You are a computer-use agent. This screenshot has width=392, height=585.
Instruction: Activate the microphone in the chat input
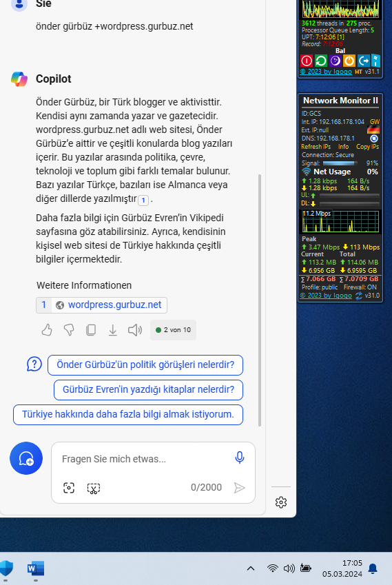coord(240,458)
